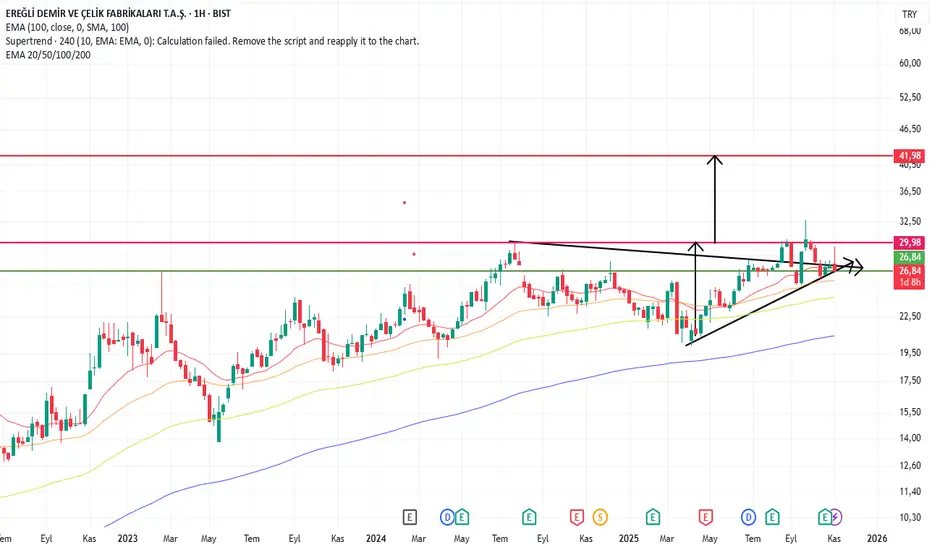Screen dimensions: 932x550
Task: Click the 15,50 price axis label
Action: (x=910, y=411)
